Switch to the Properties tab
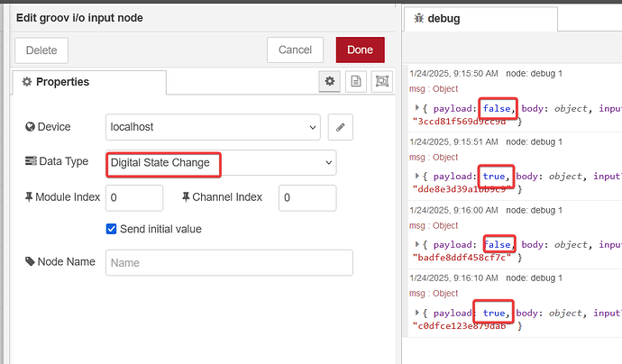The height and width of the screenshot is (364, 622). (x=88, y=82)
